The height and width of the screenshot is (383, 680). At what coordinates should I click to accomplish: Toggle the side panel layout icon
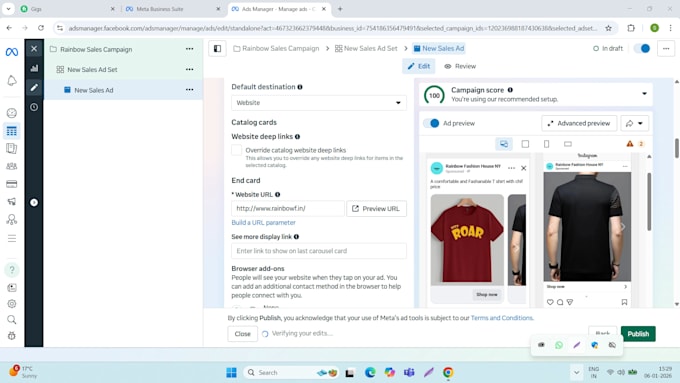point(217,49)
